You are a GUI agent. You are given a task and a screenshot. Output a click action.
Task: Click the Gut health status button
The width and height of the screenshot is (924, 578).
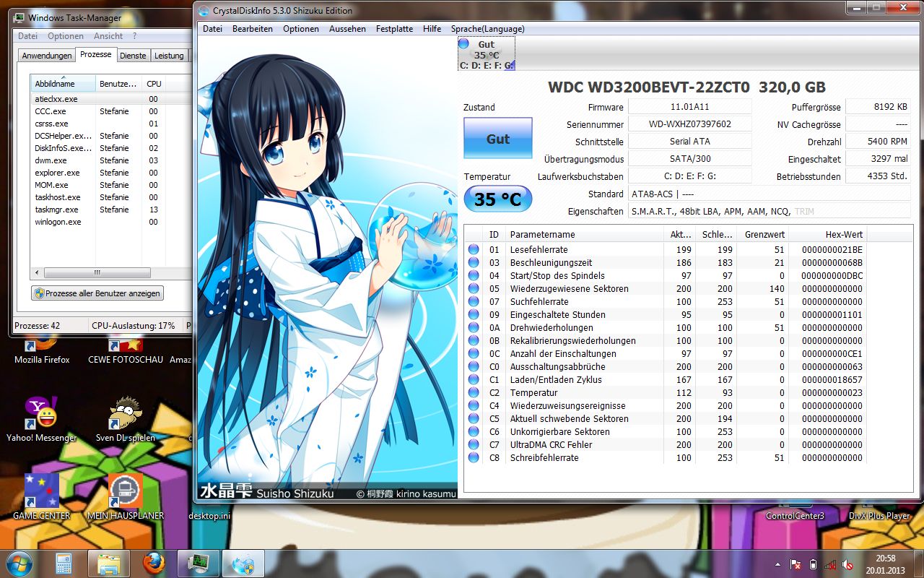[498, 138]
